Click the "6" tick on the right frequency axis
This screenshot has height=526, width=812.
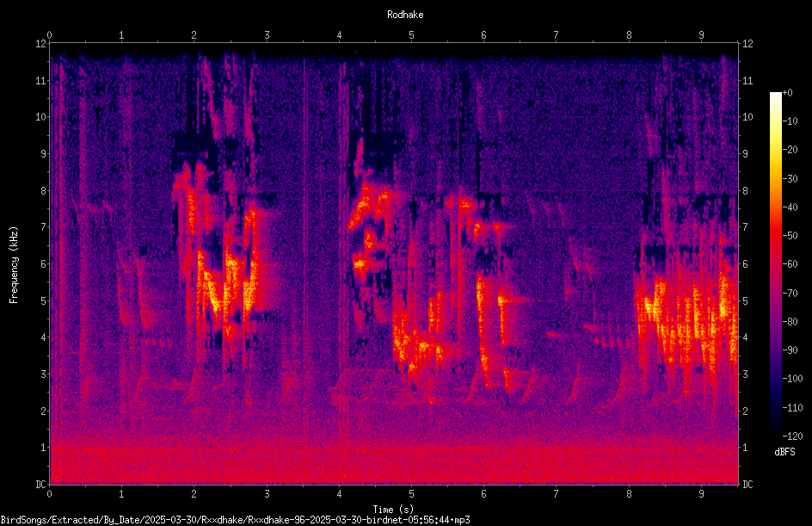point(746,263)
